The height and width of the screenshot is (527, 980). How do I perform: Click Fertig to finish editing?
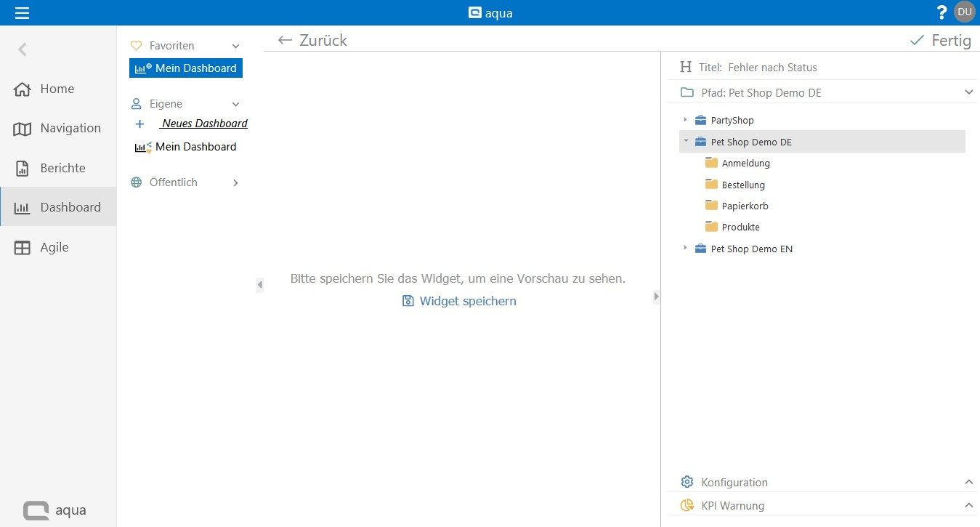[x=941, y=40]
